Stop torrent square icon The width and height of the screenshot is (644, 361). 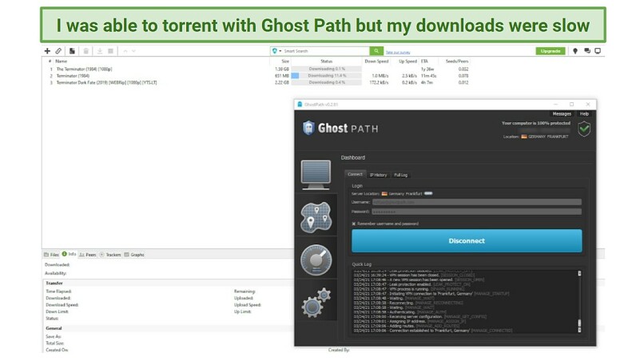110,51
